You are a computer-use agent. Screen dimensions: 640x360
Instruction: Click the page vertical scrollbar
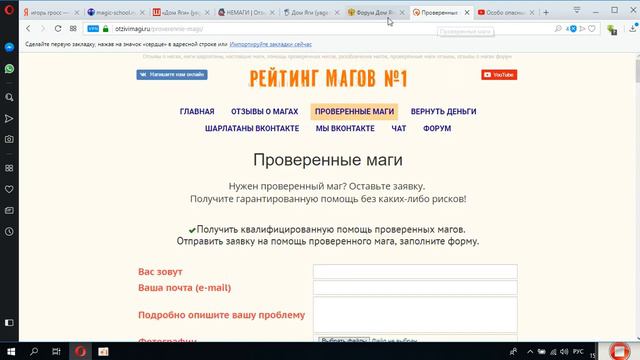(637, 197)
